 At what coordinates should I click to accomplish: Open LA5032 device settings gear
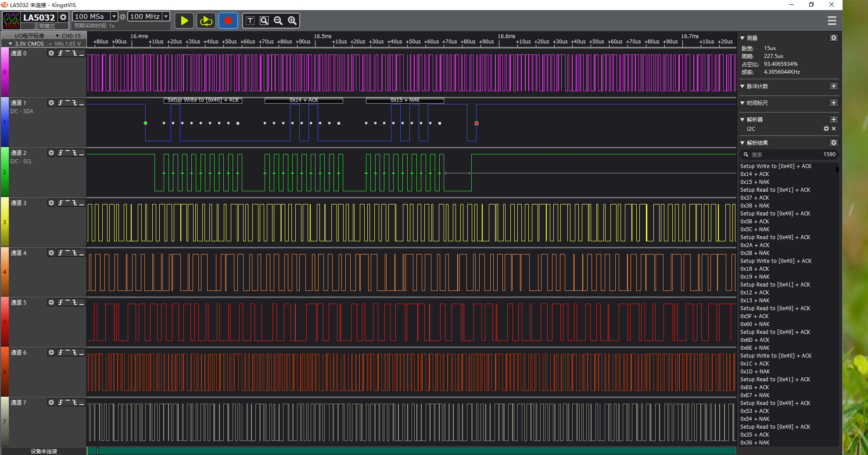[x=63, y=17]
